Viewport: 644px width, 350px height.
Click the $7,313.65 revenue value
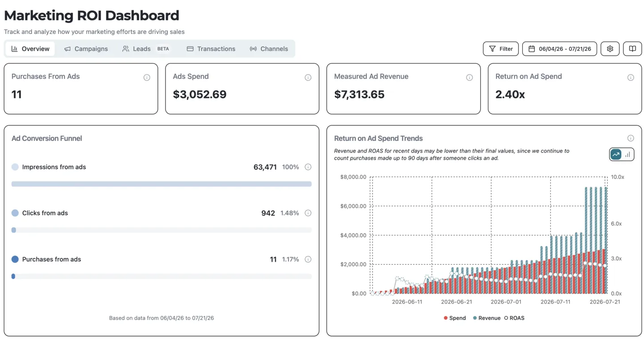coord(359,94)
